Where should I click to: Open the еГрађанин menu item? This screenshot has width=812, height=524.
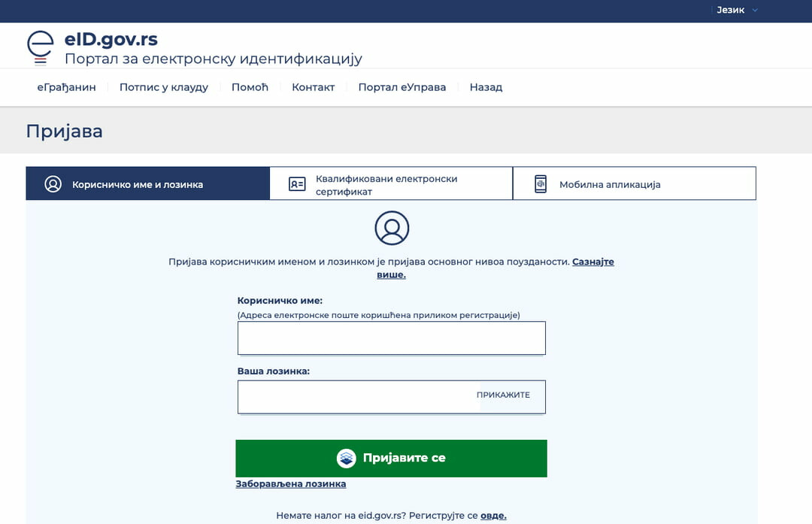pos(67,87)
